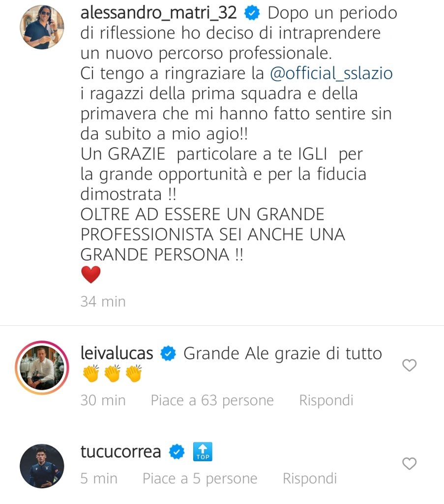The image size is (444, 504).
Task: Open the tucucorrea username
Action: point(121,452)
